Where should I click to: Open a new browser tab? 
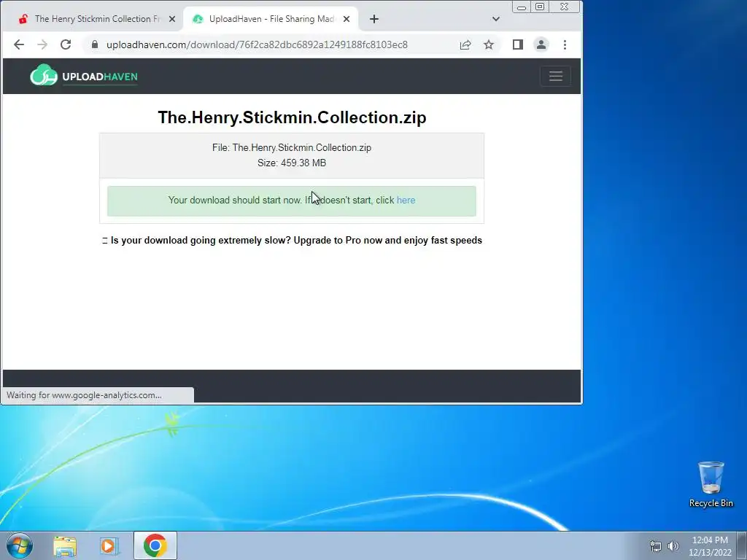click(x=374, y=19)
